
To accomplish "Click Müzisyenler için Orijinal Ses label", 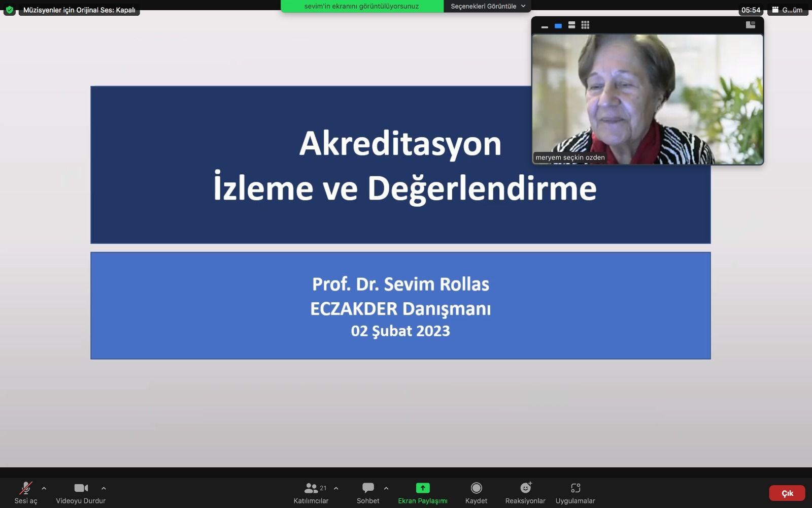I will pyautogui.click(x=79, y=10).
